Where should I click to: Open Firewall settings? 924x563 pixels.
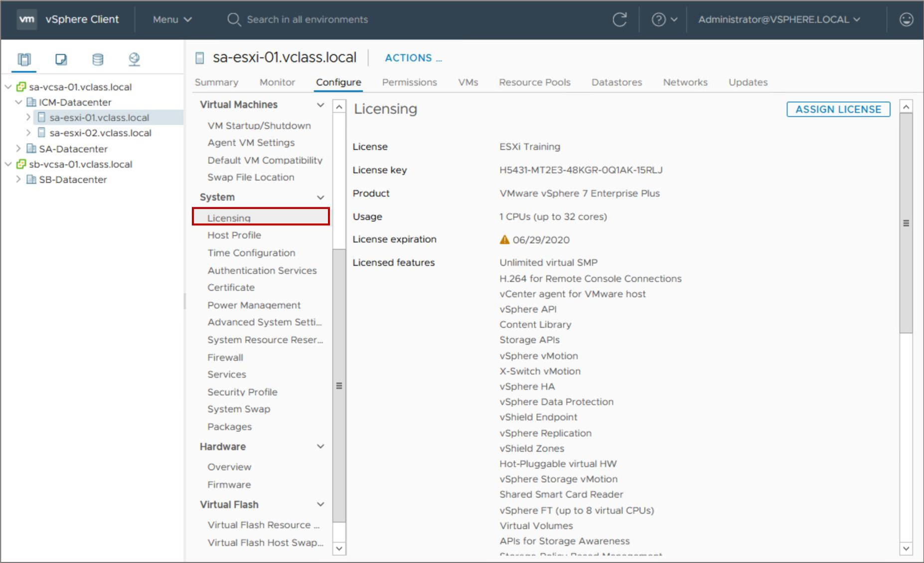pyautogui.click(x=225, y=357)
